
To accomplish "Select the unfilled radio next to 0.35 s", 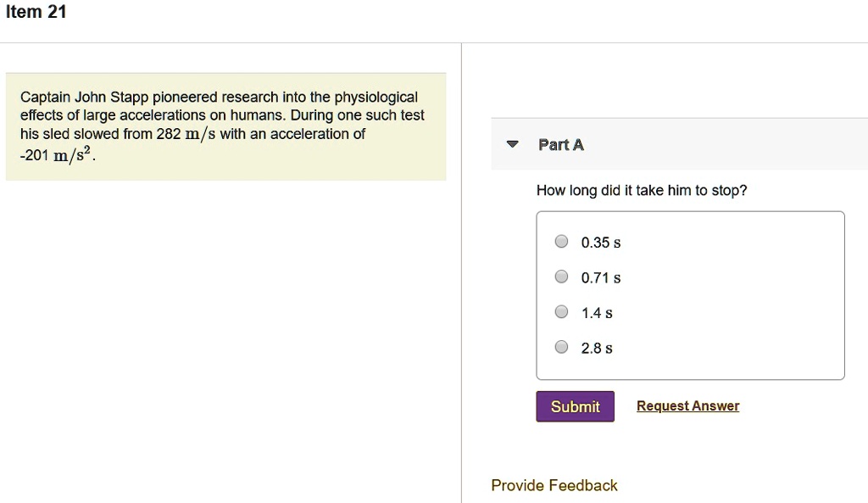I will pyautogui.click(x=561, y=241).
